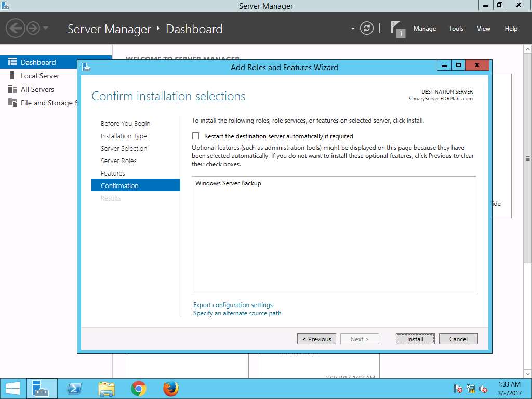Click the network tray icon

471,389
